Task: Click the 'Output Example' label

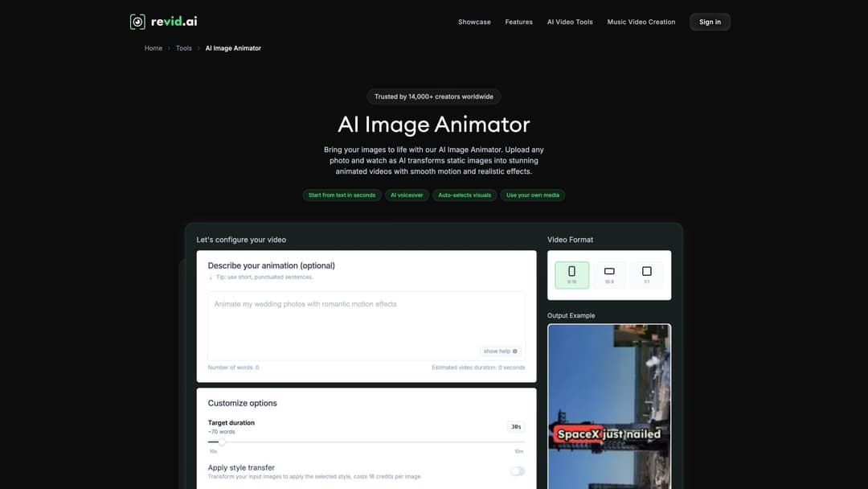Action: (x=571, y=315)
